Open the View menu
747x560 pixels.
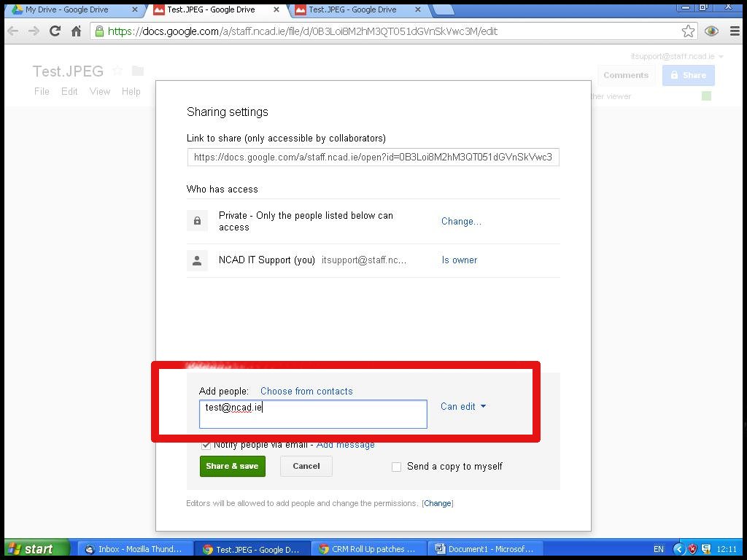pyautogui.click(x=100, y=91)
